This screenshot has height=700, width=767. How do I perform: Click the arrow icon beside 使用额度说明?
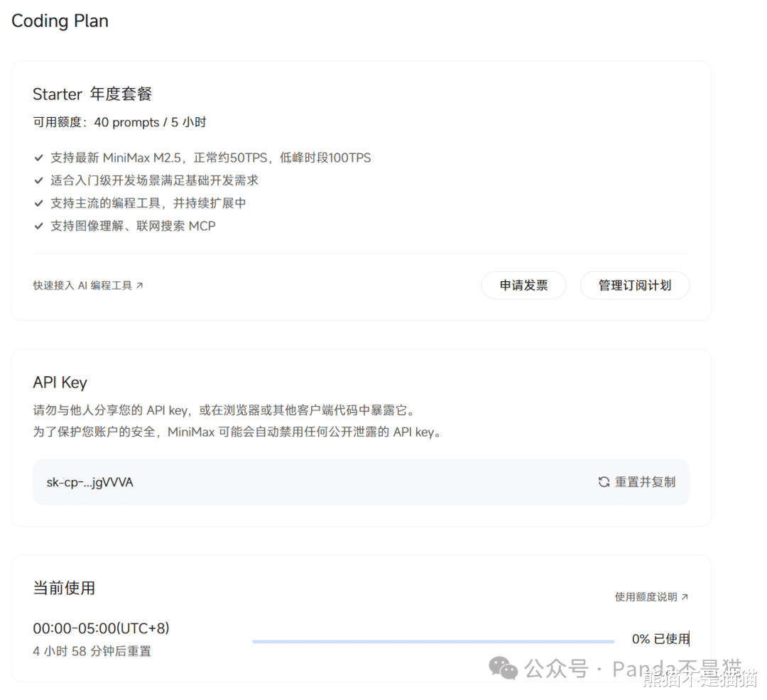[685, 597]
